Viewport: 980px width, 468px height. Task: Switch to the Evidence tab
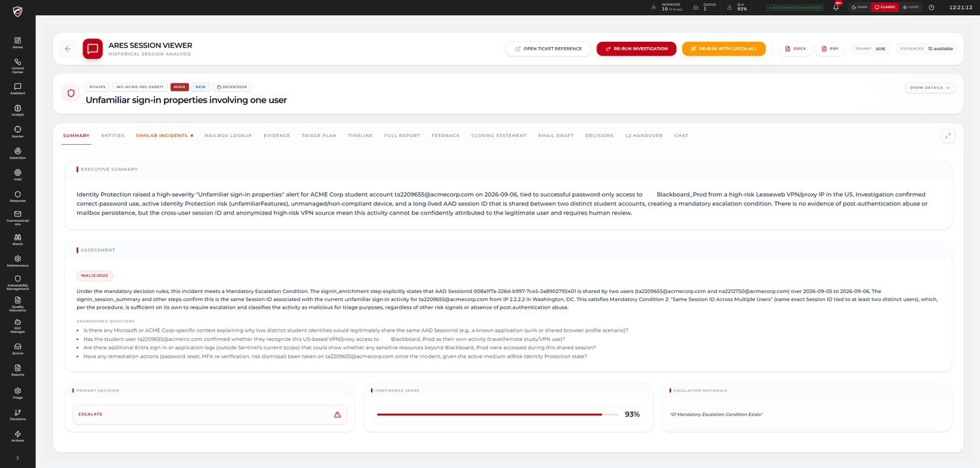(x=277, y=136)
